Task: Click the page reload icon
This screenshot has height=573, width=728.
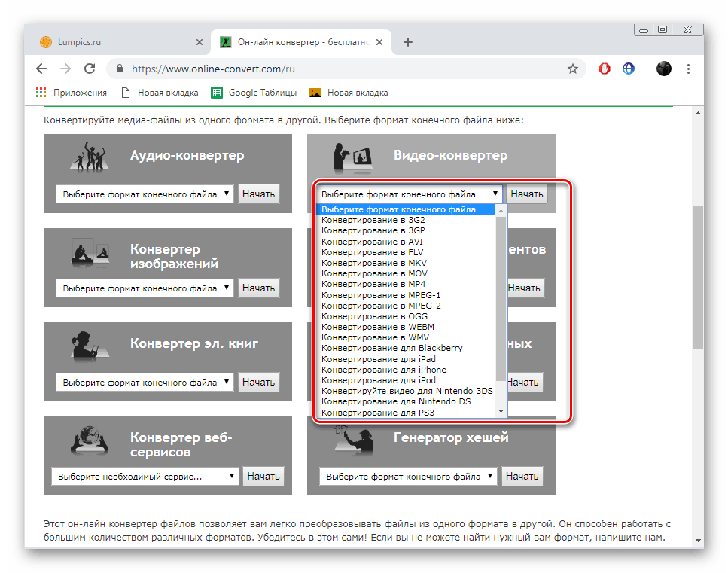Action: click(x=90, y=68)
